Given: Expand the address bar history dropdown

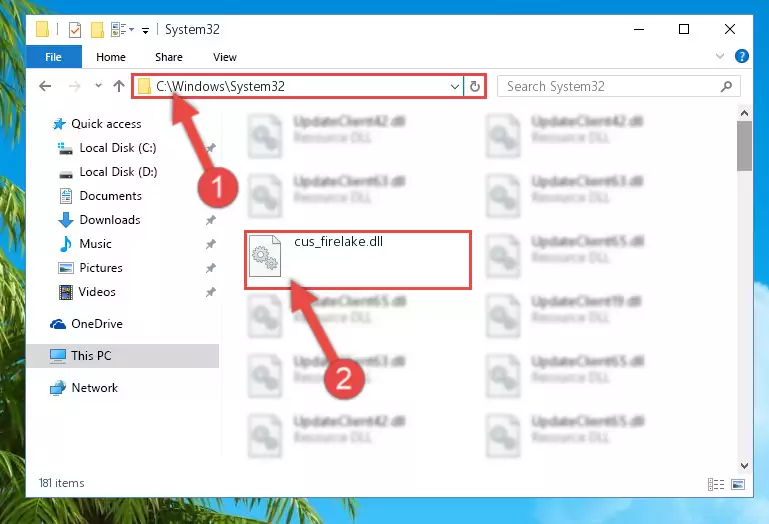Looking at the screenshot, I should pyautogui.click(x=455, y=87).
